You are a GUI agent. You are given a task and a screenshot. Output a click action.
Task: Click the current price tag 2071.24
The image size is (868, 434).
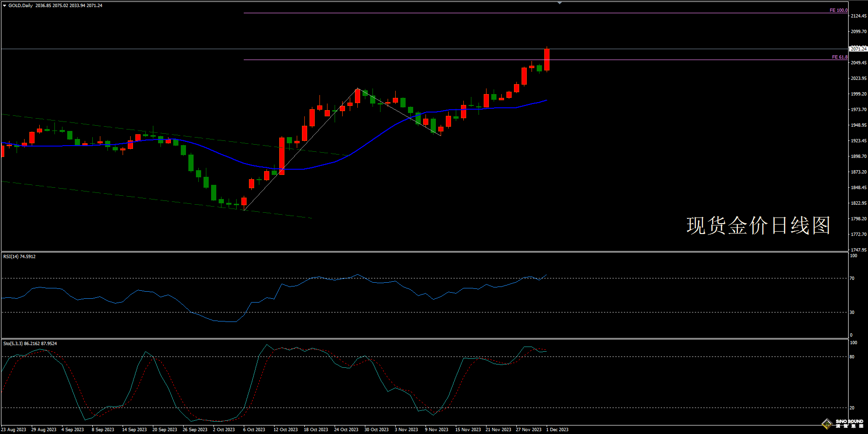(858, 49)
